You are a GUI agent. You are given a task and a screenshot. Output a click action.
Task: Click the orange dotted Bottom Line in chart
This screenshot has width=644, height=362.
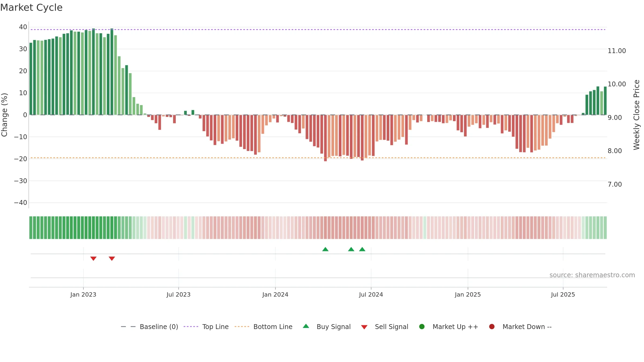[318, 158]
